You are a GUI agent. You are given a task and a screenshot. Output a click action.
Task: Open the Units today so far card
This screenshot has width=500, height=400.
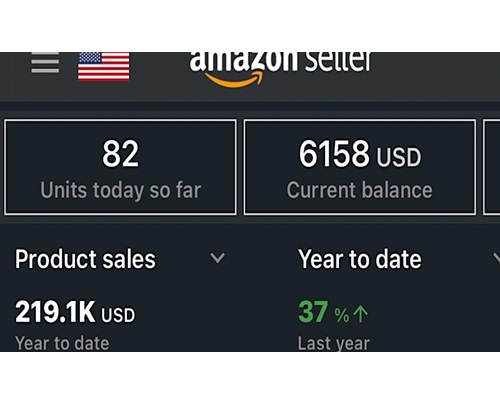[x=120, y=167]
